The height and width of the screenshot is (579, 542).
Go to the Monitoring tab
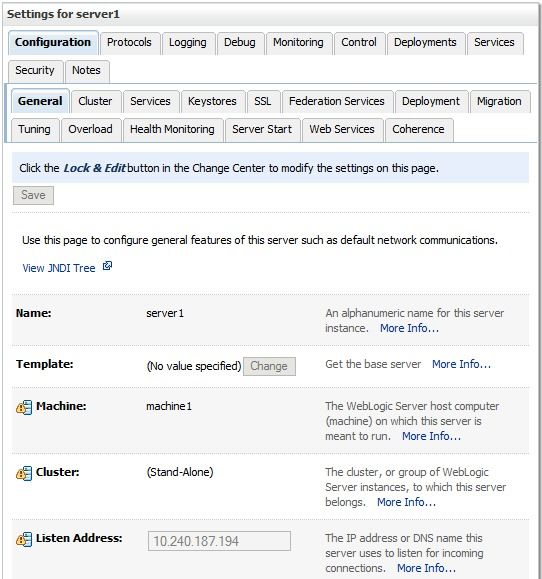pos(298,43)
